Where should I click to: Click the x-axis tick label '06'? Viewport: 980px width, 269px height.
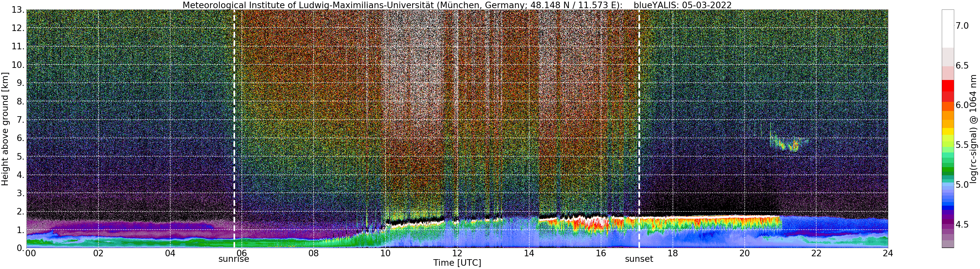click(x=242, y=253)
